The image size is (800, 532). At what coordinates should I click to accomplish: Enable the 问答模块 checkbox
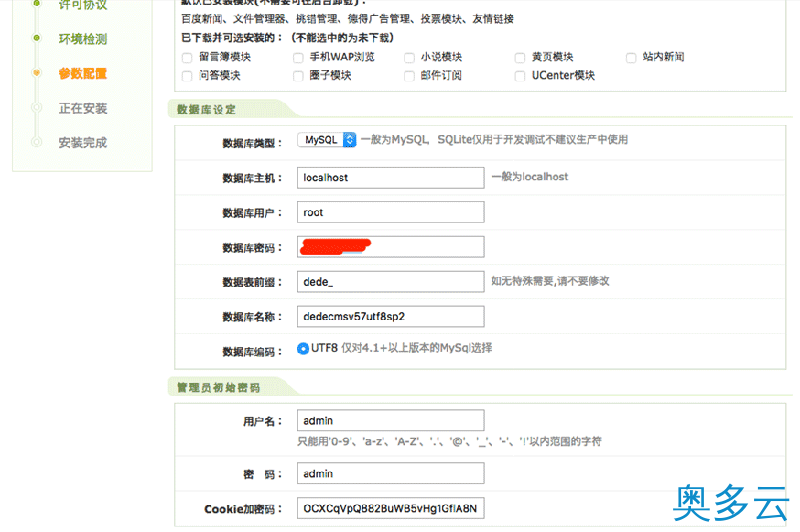click(x=187, y=76)
